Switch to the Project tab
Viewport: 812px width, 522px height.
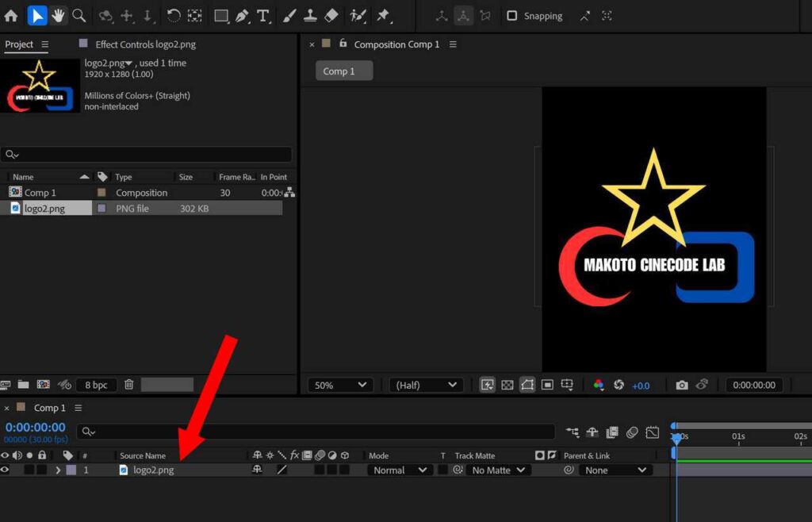pyautogui.click(x=19, y=44)
